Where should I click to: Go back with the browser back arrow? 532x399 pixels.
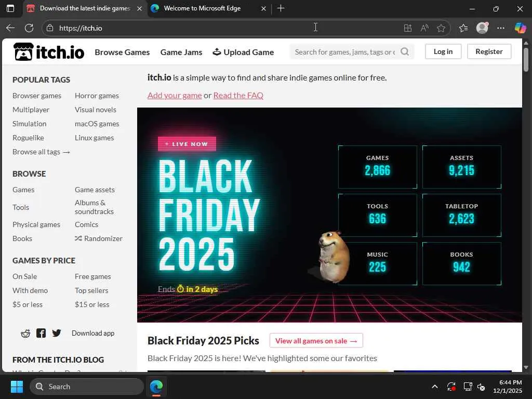(10, 28)
